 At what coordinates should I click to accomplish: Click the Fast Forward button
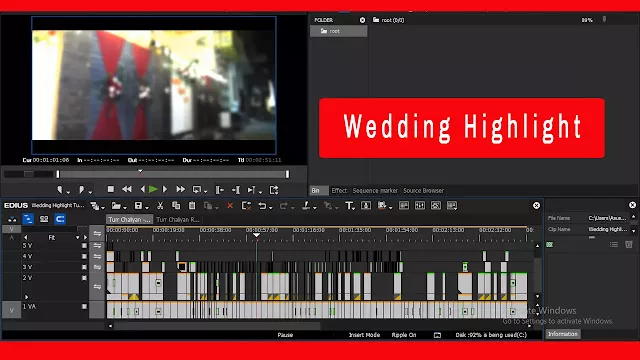click(180, 189)
